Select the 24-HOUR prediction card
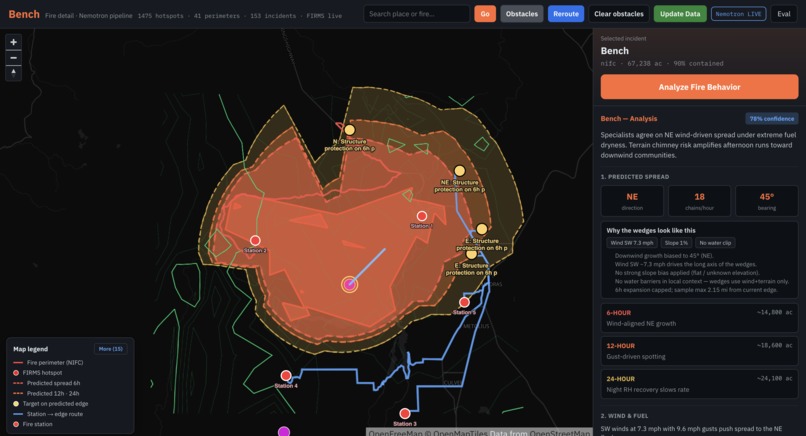This screenshot has width=806, height=436. (700, 384)
